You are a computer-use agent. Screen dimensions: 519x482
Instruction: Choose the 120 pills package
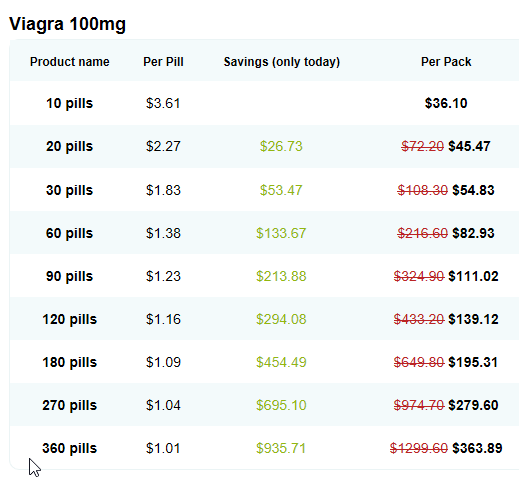[69, 319]
